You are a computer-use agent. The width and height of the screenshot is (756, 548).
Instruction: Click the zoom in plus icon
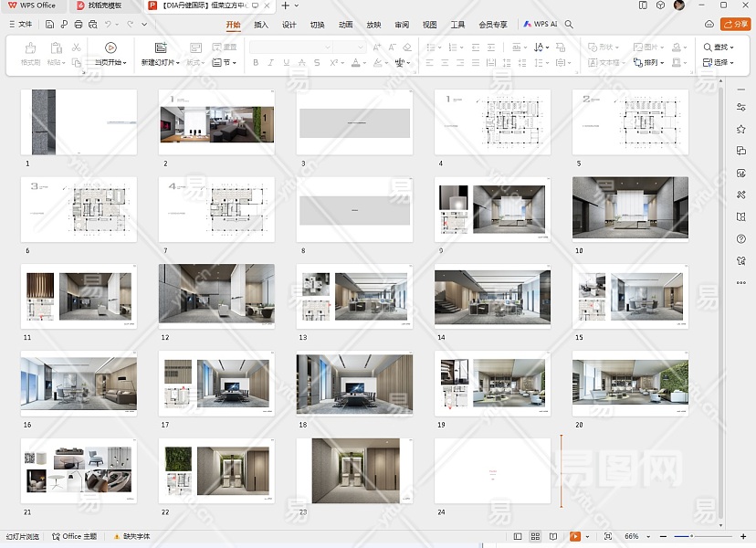[x=745, y=536]
